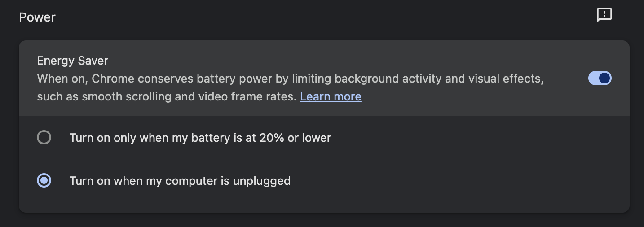644x227 pixels.
Task: Click the words 'Learn more' after video frame rates
Action: point(331,96)
